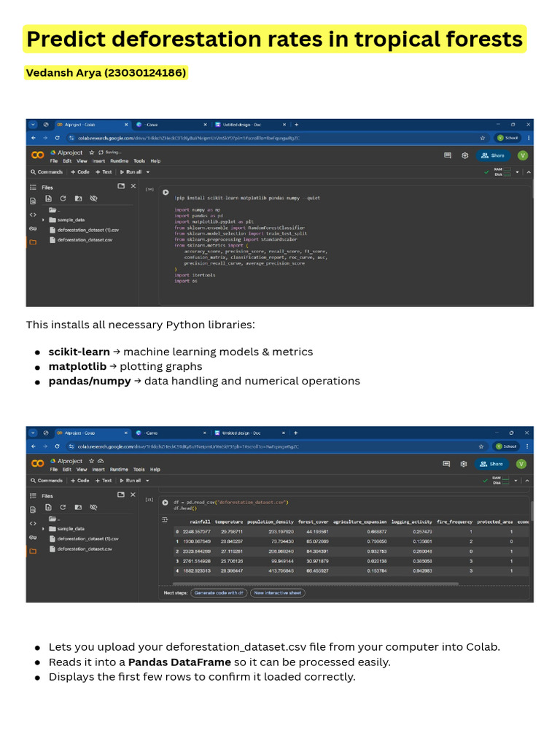Open comments icon in lower Colab header
The height and width of the screenshot is (747, 560).
tap(446, 464)
